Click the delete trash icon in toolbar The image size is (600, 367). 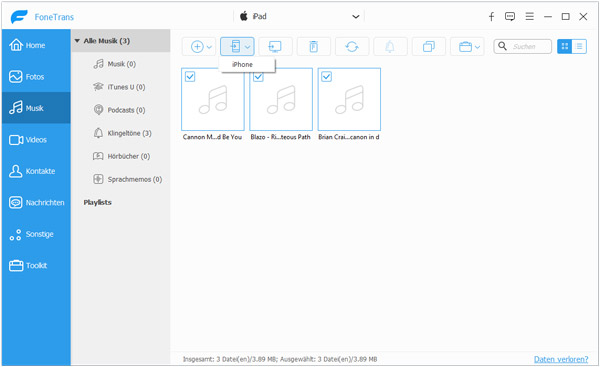click(313, 47)
